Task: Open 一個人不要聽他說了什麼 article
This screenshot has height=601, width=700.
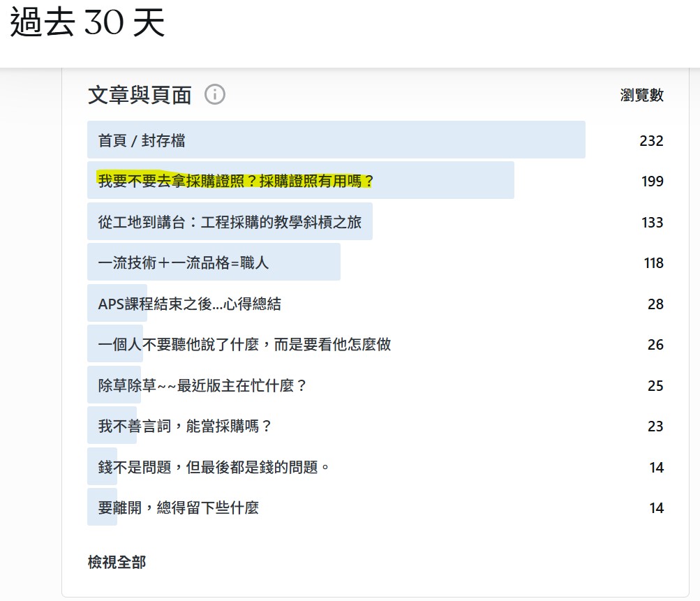Action: pos(244,345)
